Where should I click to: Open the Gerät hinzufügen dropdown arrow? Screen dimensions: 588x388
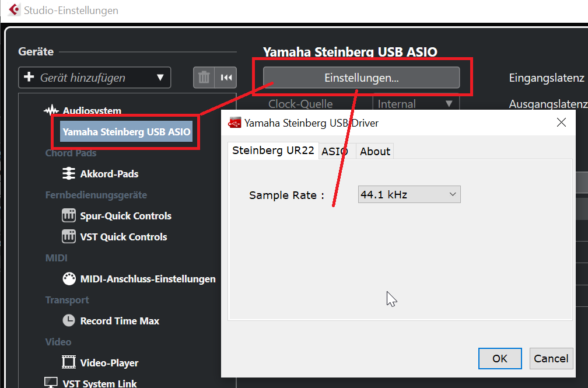[160, 78]
